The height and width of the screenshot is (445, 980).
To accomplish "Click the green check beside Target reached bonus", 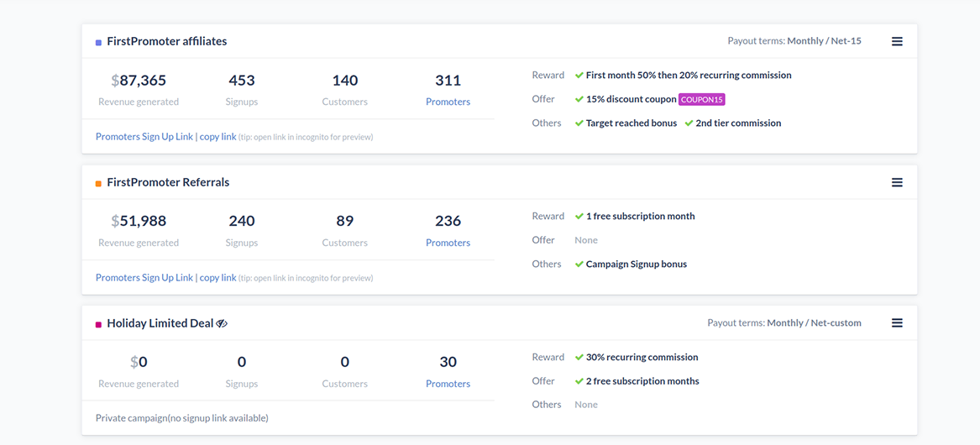I will [579, 123].
